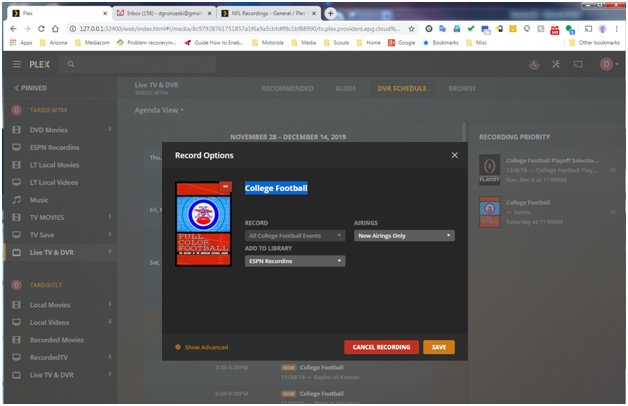Click the Cancel Recording button
Screen dimensions: 628x406
(x=381, y=347)
